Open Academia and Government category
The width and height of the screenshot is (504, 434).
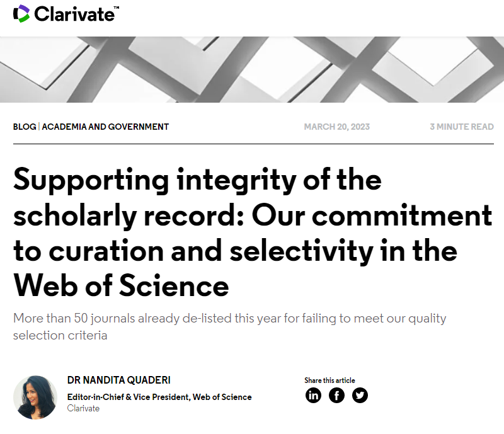(105, 127)
